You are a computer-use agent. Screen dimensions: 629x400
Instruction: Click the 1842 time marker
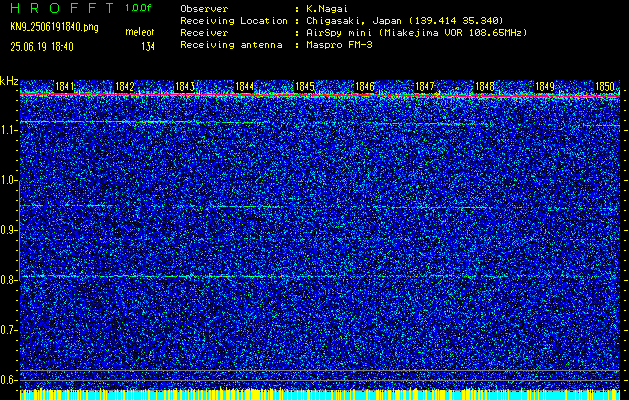point(124,87)
